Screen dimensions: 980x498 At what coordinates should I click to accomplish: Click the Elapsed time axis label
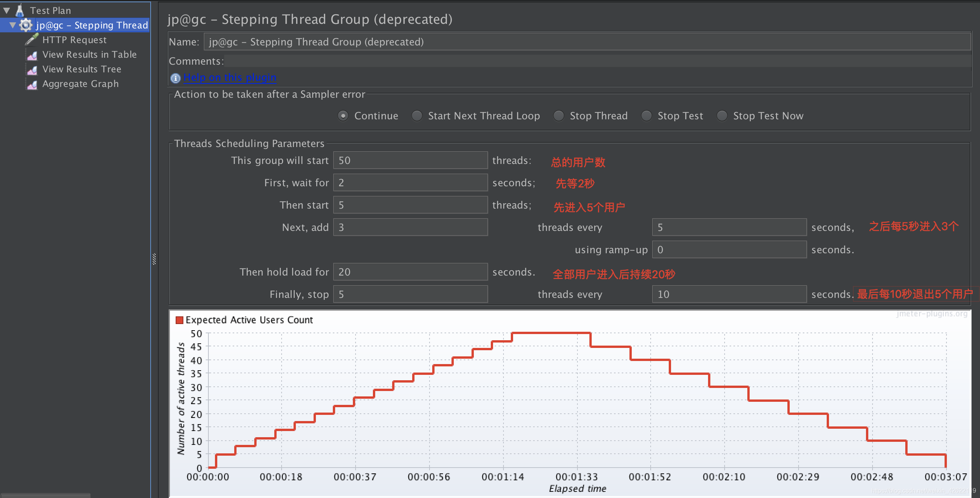[x=577, y=488]
